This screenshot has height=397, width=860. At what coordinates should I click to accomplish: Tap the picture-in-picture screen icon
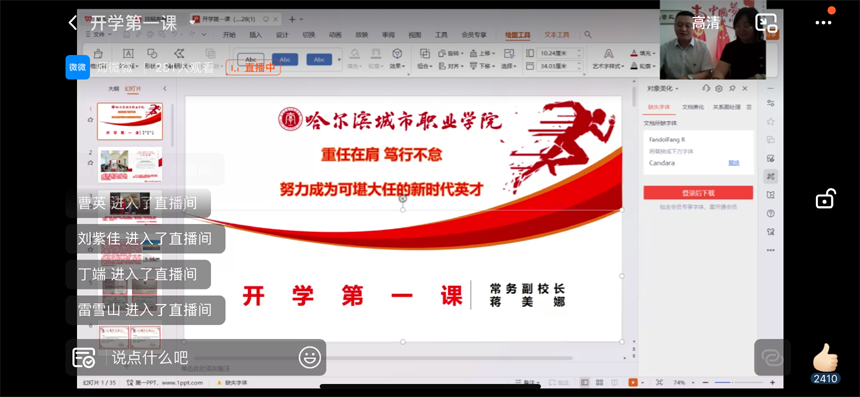pyautogui.click(x=766, y=22)
